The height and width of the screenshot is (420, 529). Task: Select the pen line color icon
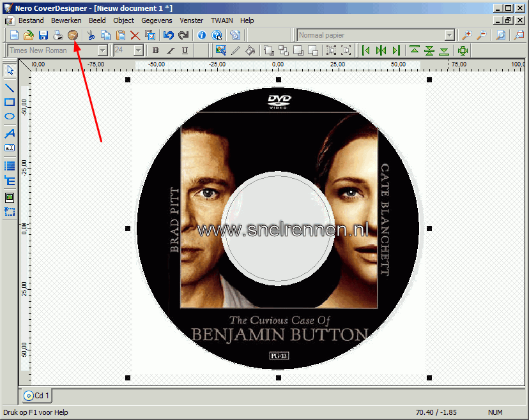click(x=236, y=50)
